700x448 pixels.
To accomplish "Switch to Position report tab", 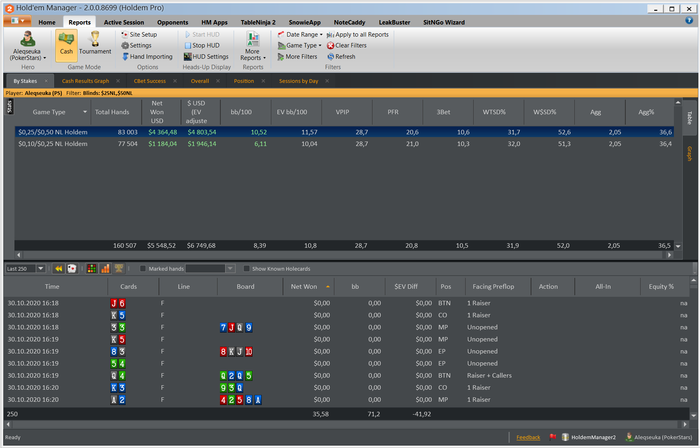I will click(x=244, y=81).
